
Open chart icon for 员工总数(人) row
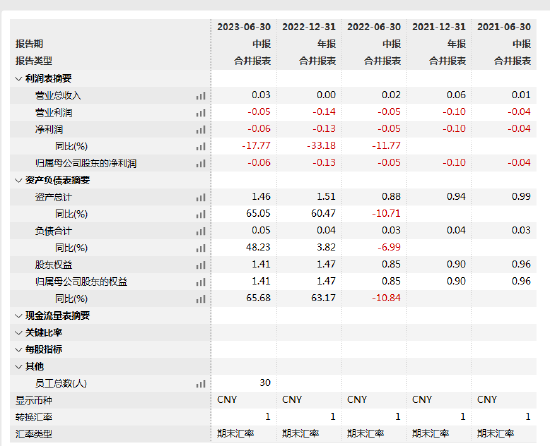pos(201,384)
